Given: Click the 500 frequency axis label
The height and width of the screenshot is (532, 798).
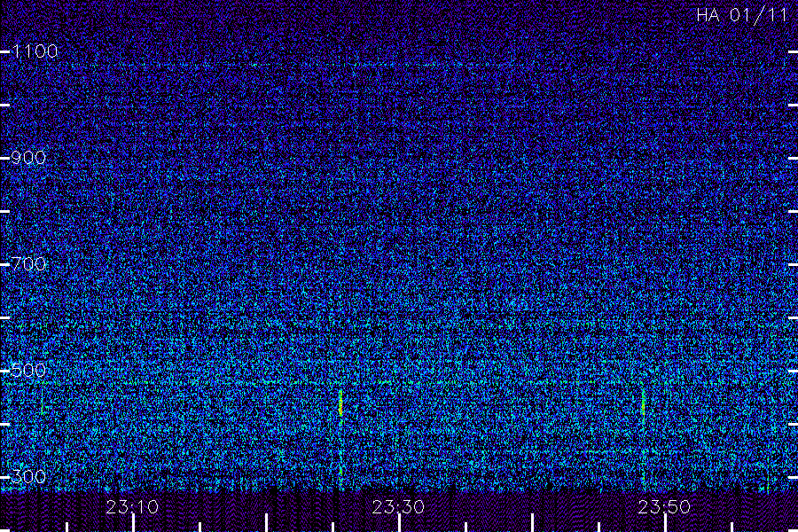Looking at the screenshot, I should click(28, 371).
